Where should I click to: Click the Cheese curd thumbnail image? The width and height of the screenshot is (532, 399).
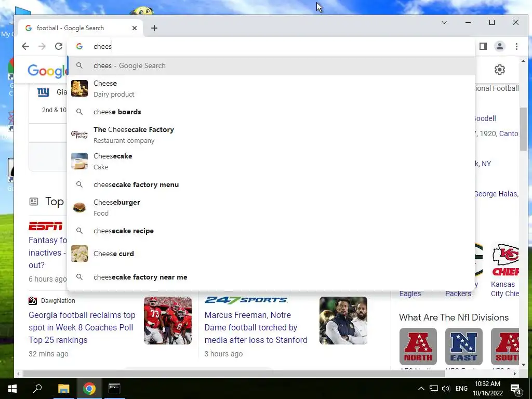[79, 254]
